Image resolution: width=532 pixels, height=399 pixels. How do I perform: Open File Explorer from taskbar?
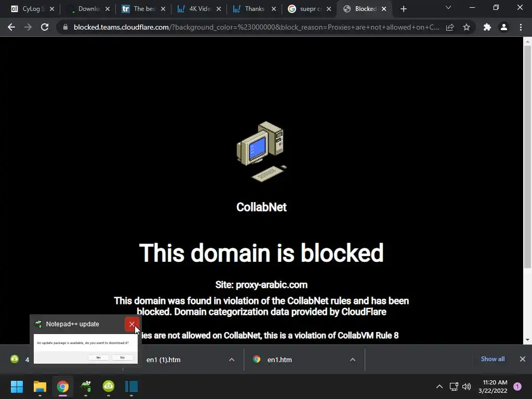(x=39, y=387)
